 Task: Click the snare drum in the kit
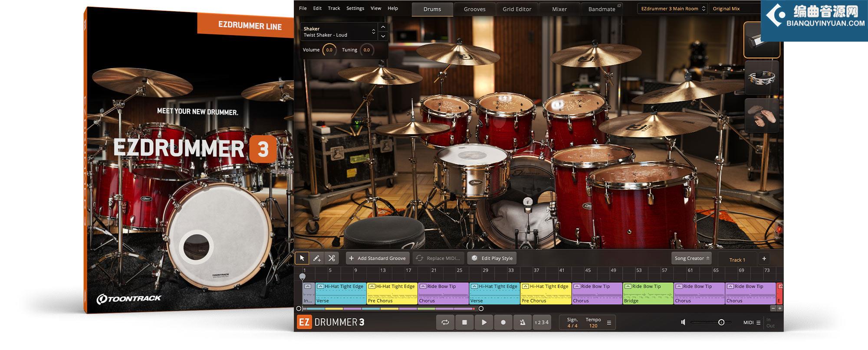472,171
